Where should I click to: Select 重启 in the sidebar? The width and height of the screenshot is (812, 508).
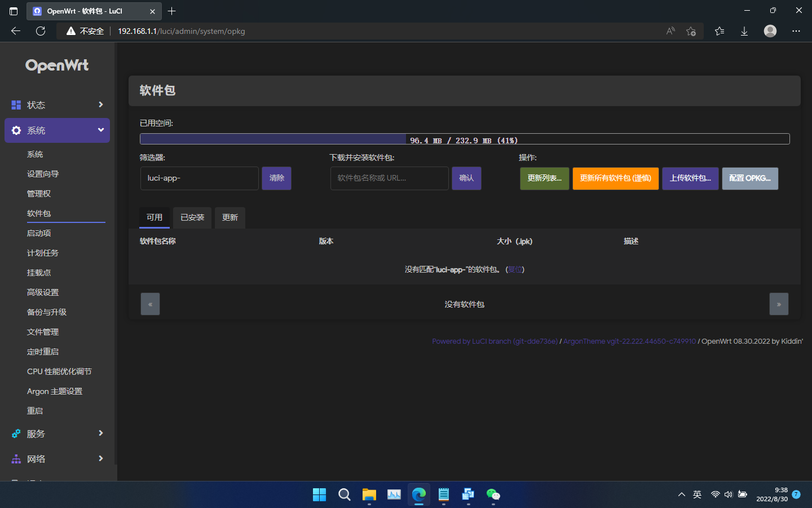click(x=35, y=411)
